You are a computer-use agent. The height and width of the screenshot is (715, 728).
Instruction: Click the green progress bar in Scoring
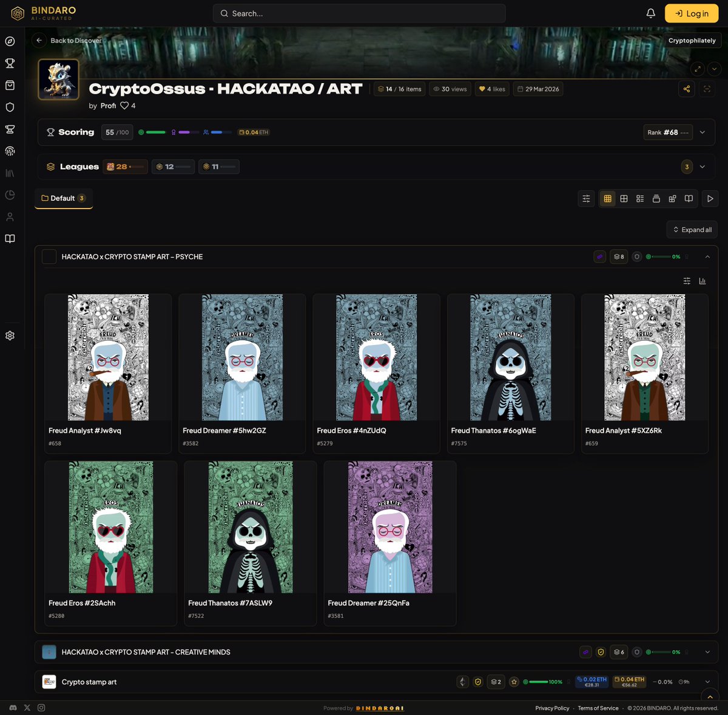pyautogui.click(x=155, y=132)
